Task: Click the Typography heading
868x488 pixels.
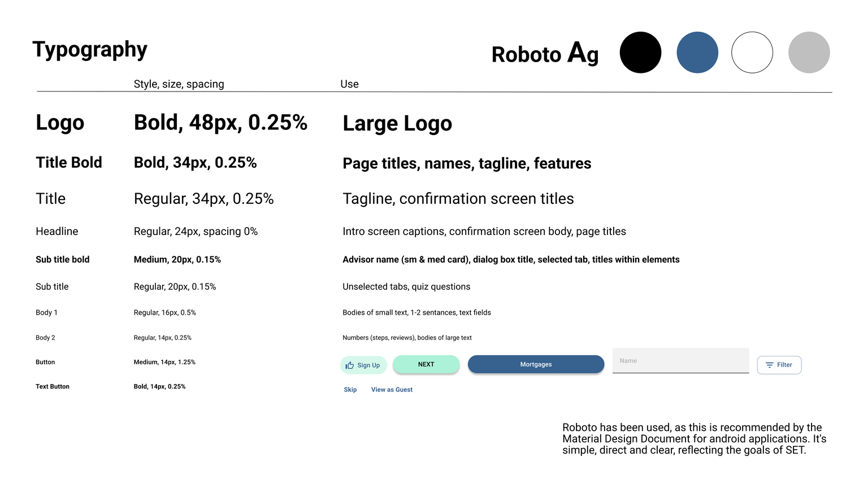Action: point(90,50)
